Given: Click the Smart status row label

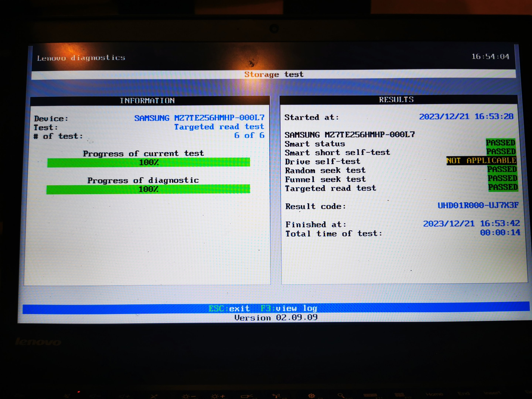Looking at the screenshot, I should click(x=315, y=144).
